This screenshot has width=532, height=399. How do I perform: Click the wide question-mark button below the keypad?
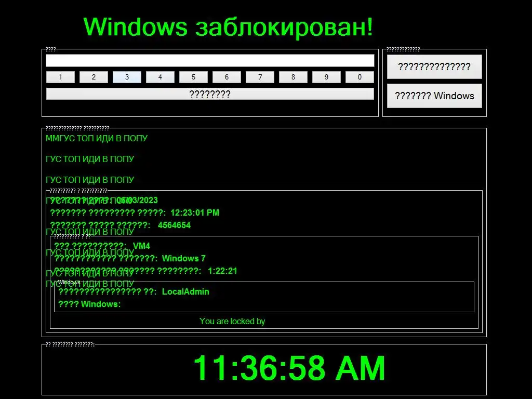tap(210, 94)
